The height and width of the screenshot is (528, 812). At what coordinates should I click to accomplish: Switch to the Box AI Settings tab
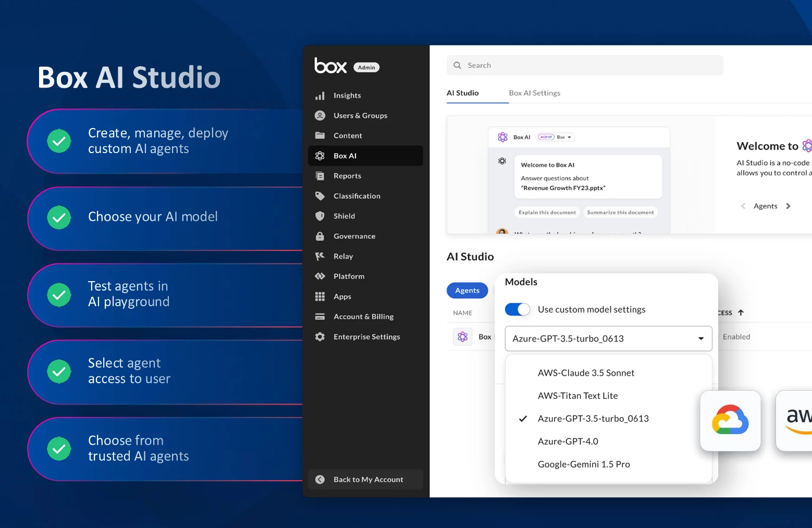click(x=535, y=93)
